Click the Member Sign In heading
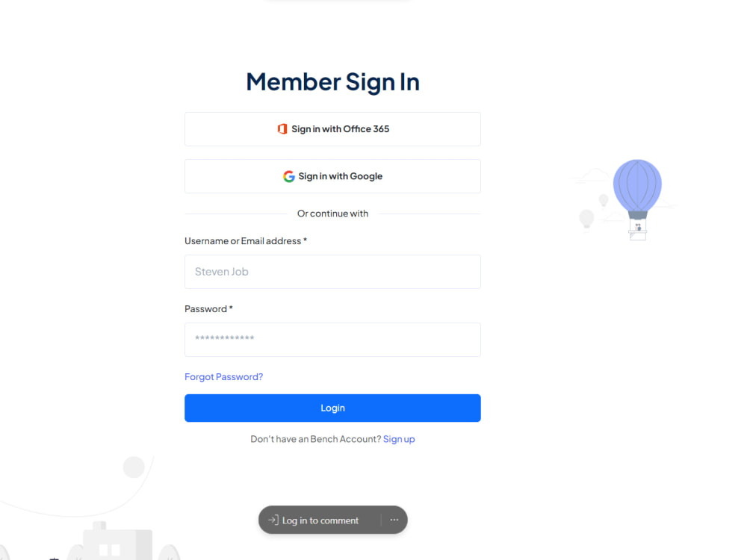The width and height of the screenshot is (747, 560). [x=332, y=82]
